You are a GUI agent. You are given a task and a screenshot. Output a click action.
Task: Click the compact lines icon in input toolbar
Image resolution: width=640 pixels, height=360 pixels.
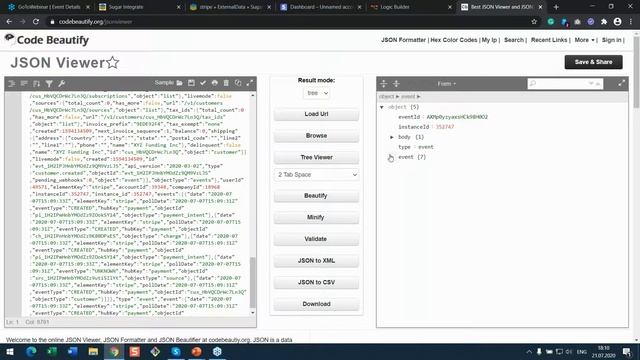[24, 83]
